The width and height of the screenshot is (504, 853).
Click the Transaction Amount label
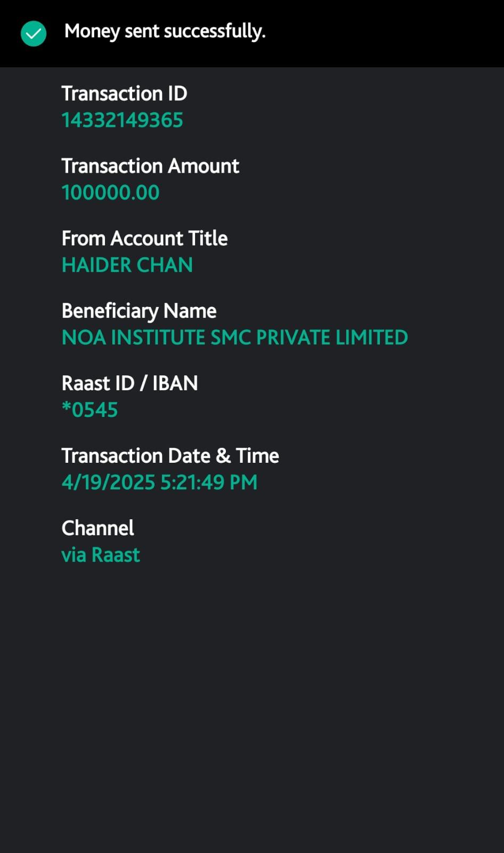(x=150, y=166)
